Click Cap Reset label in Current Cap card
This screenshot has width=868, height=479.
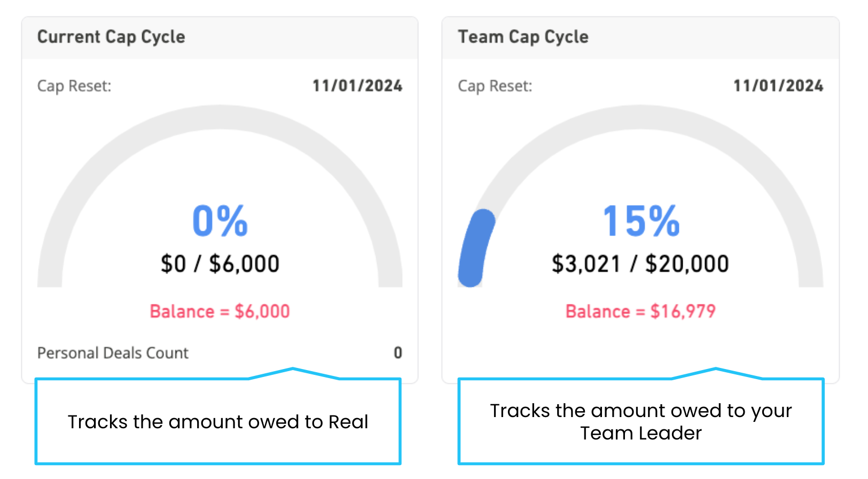coord(74,86)
